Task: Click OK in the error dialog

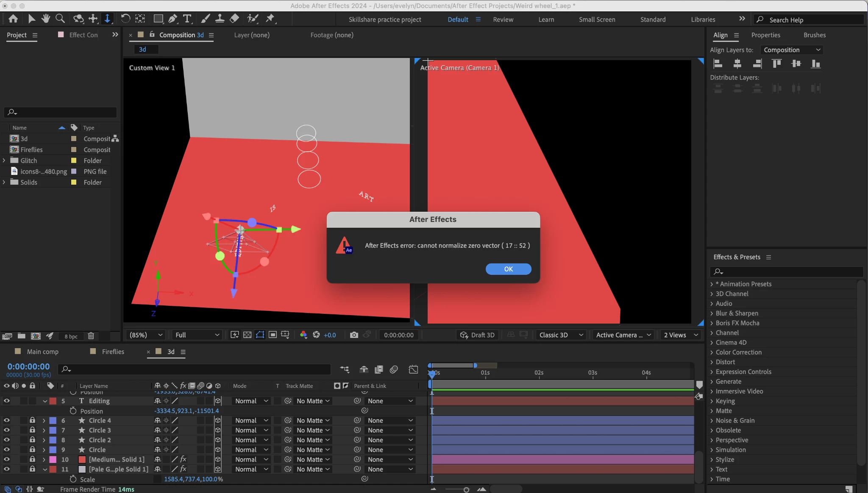Action: pos(508,269)
